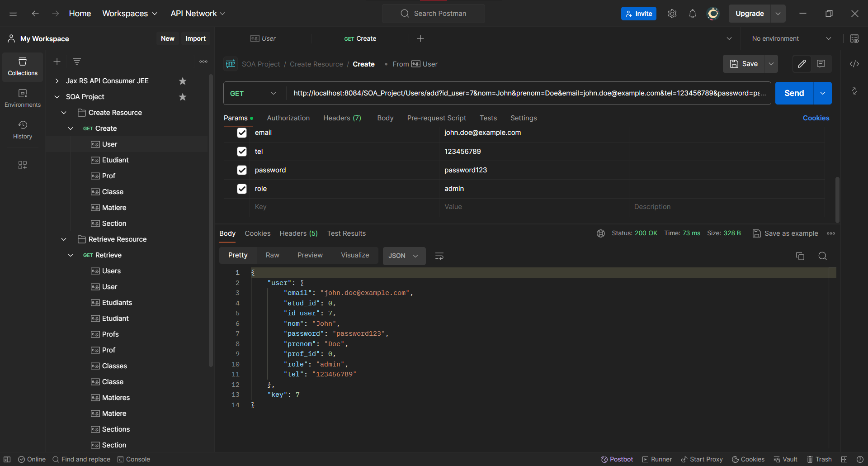Click the collections filter icon
The height and width of the screenshot is (466, 868).
pyautogui.click(x=77, y=61)
